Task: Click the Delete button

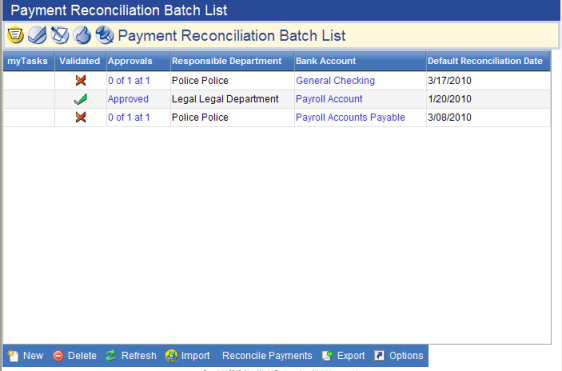Action: 75,356
